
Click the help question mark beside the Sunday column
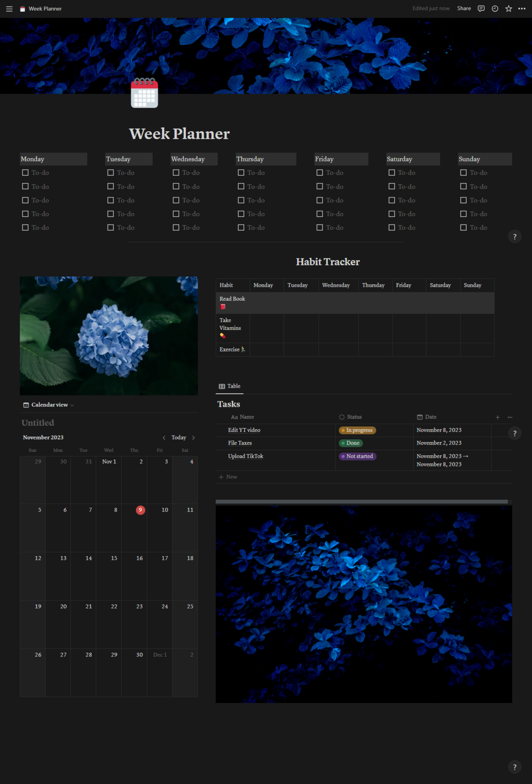(515, 237)
